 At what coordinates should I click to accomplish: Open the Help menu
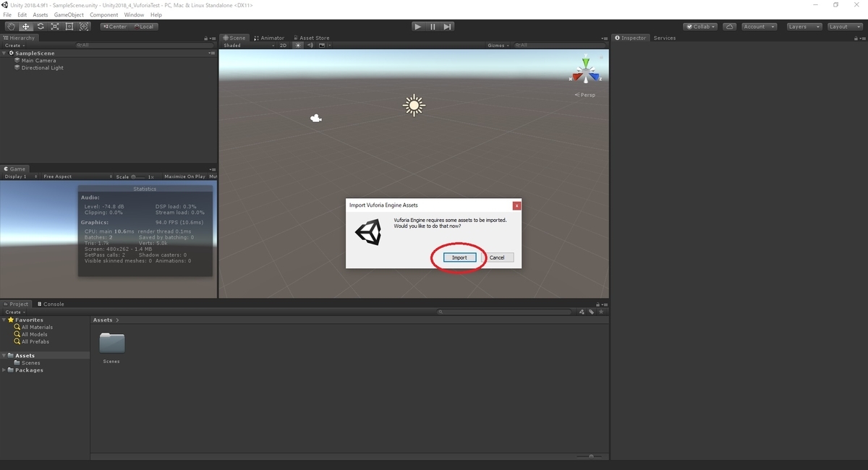pos(156,14)
